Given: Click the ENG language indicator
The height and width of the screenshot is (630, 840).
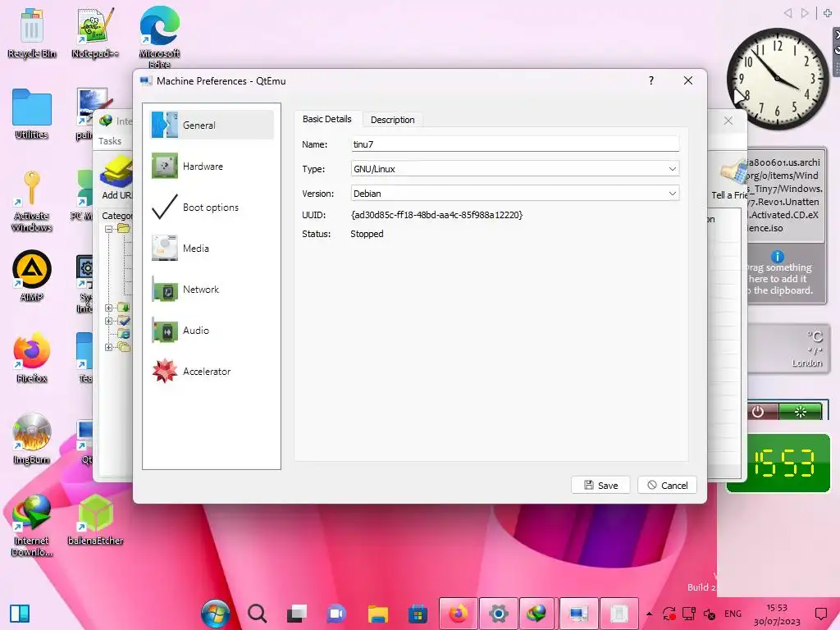Looking at the screenshot, I should click(733, 614).
